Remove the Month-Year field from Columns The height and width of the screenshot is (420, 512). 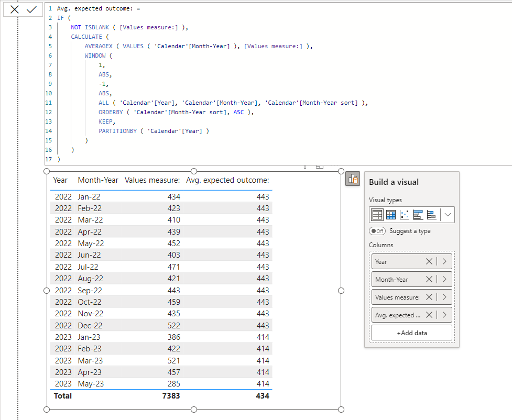[x=429, y=279]
